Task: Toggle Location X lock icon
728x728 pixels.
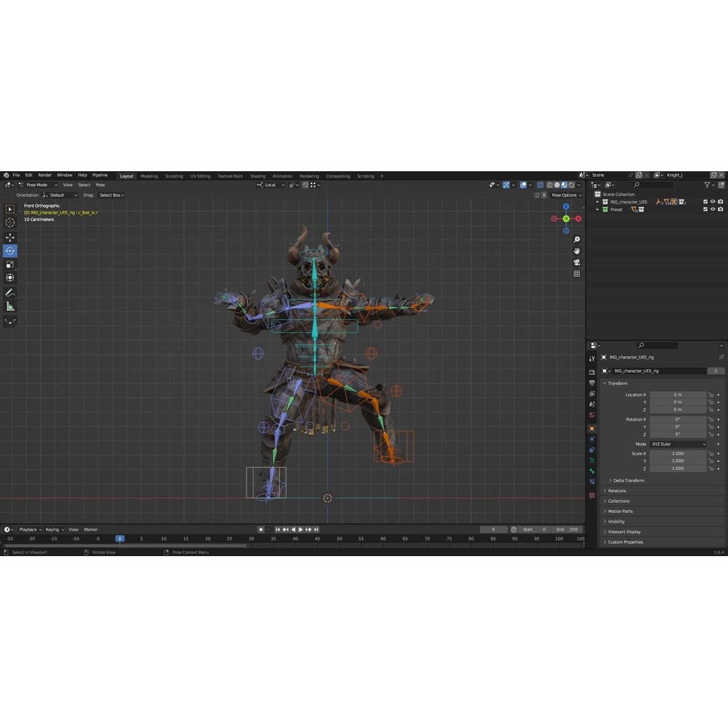Action: coord(711,394)
